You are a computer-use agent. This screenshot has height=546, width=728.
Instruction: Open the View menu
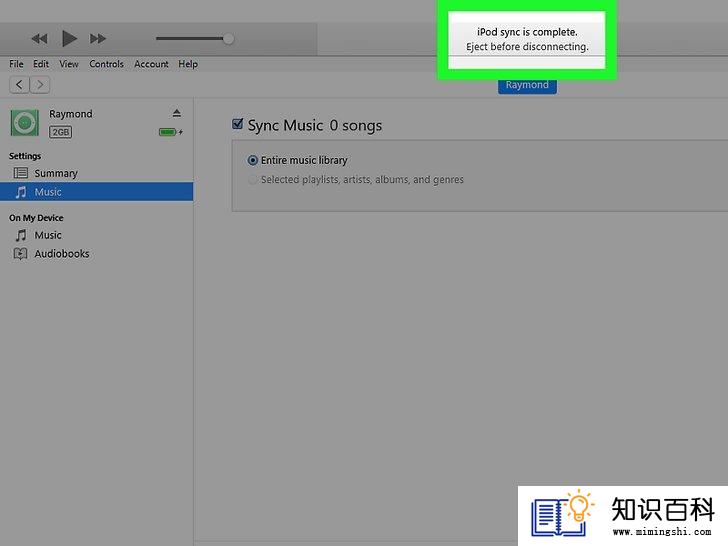tap(69, 64)
